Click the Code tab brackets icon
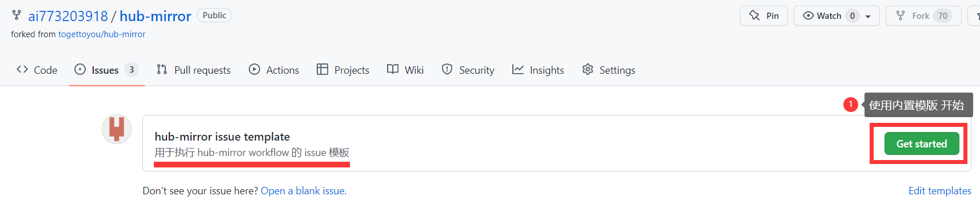The height and width of the screenshot is (212, 980). (x=22, y=69)
